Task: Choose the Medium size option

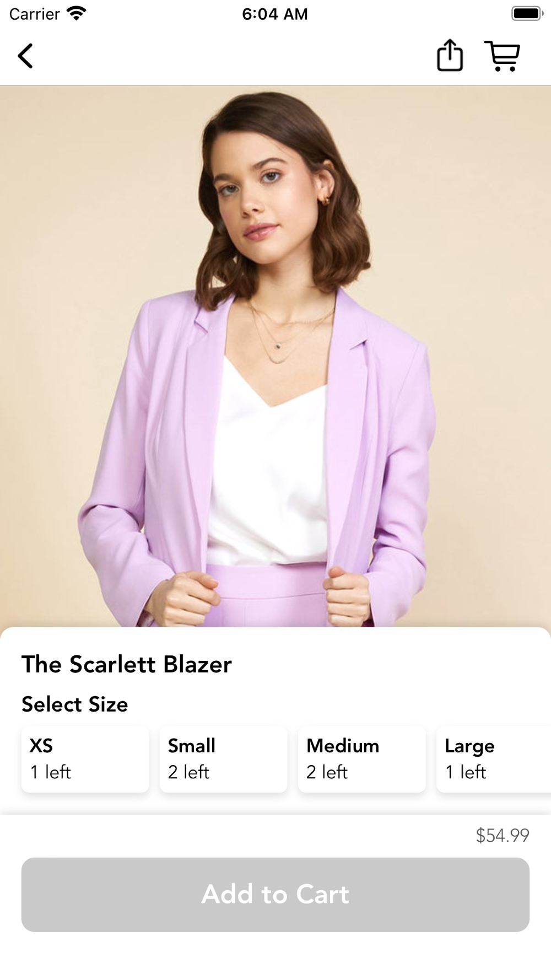Action: pyautogui.click(x=362, y=759)
